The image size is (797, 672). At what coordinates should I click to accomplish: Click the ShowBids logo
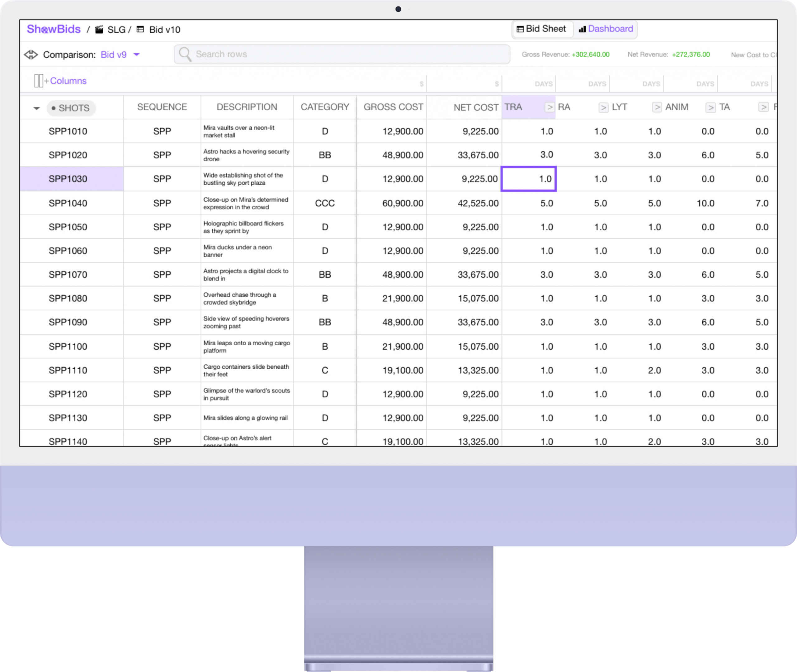click(x=53, y=29)
